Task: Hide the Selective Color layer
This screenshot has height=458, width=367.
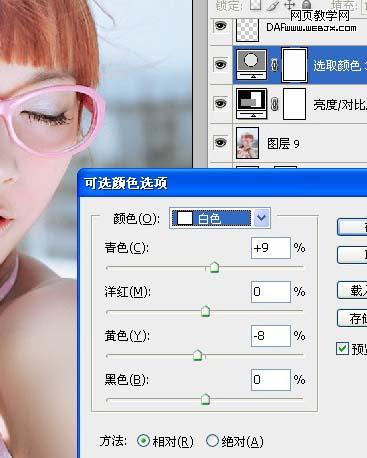Action: (220, 64)
